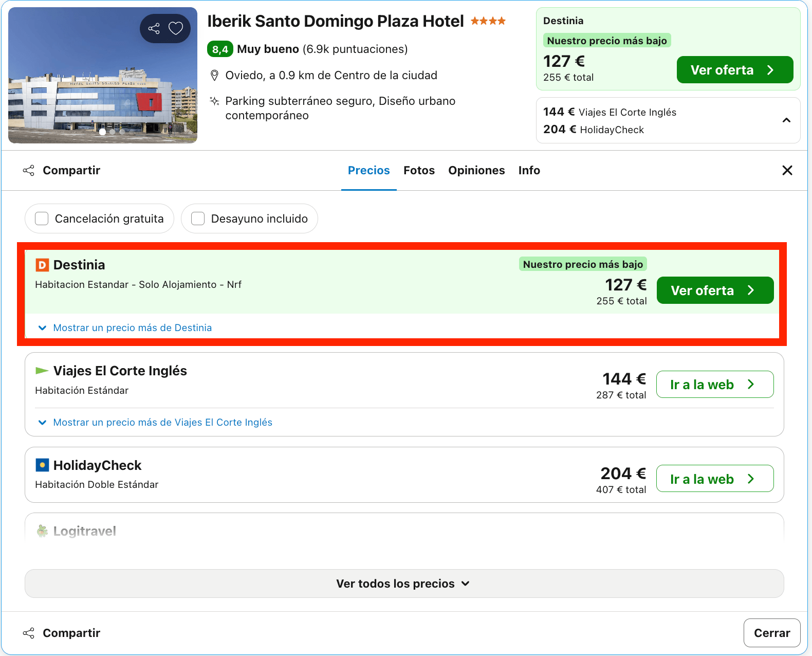Click Ver oferta in the Destinia price row
This screenshot has height=656, width=812.
point(715,290)
